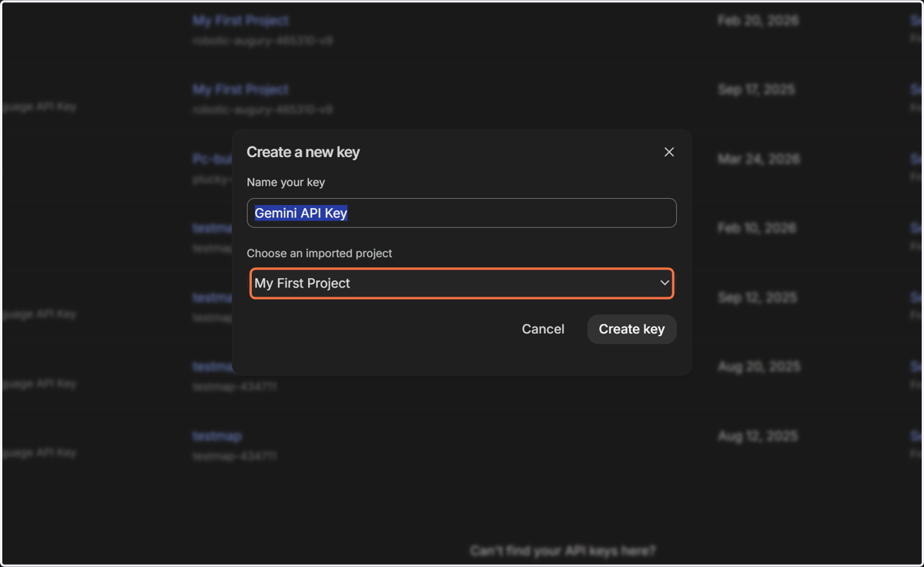Click the Cancel button

(x=543, y=329)
